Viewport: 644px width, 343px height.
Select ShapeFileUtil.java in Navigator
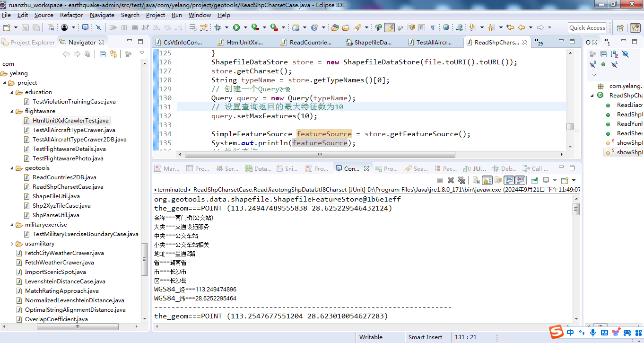(x=52, y=196)
